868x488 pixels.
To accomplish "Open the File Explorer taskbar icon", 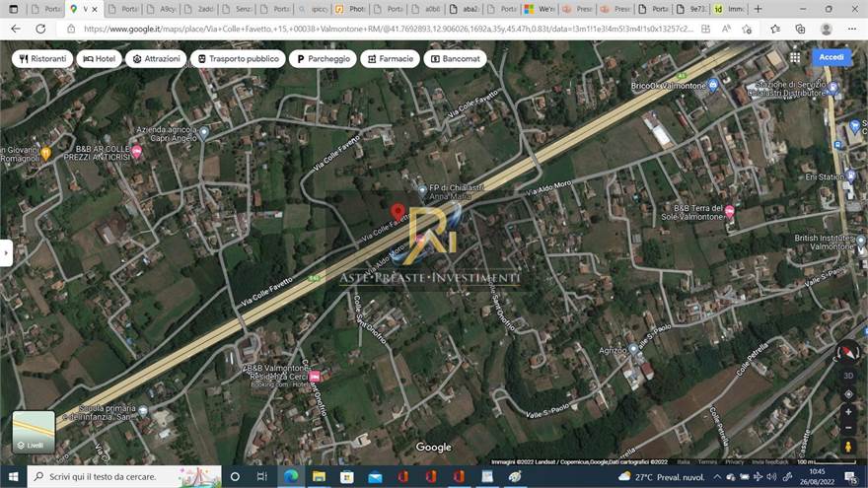I will pyautogui.click(x=319, y=477).
